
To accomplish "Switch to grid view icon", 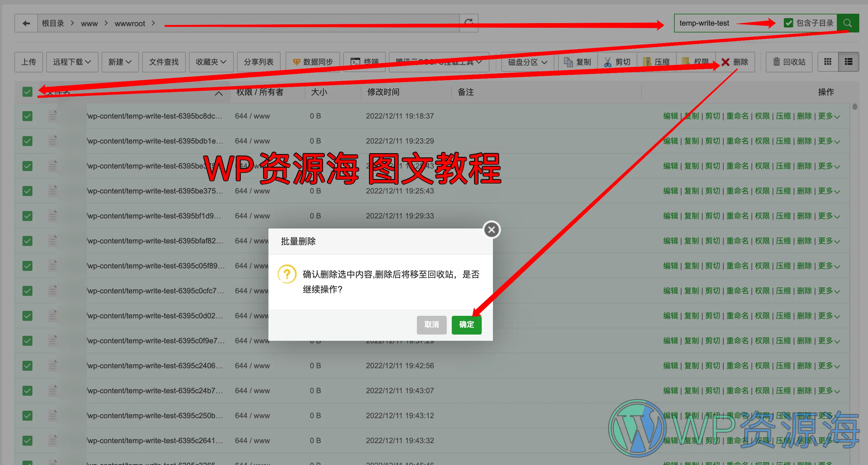I will point(827,62).
